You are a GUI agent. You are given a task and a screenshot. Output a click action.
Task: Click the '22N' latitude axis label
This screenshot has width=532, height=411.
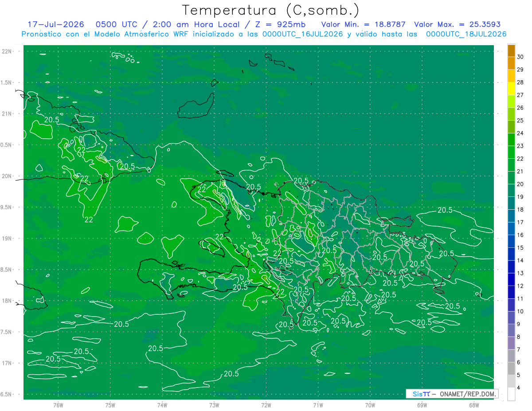pyautogui.click(x=7, y=51)
